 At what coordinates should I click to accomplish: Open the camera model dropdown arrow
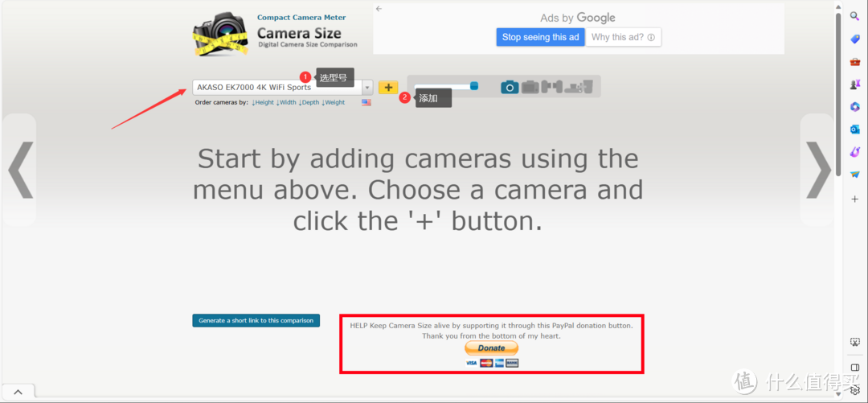pos(367,87)
